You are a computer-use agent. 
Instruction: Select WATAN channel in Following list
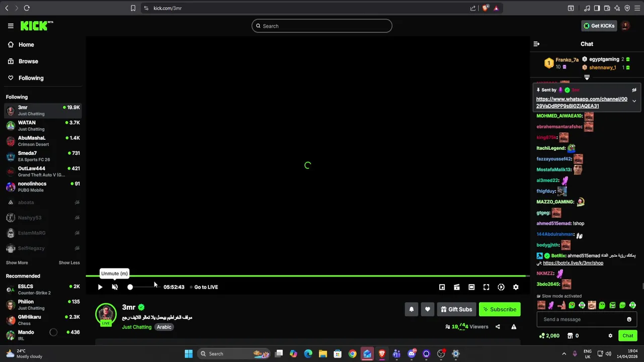point(43,126)
